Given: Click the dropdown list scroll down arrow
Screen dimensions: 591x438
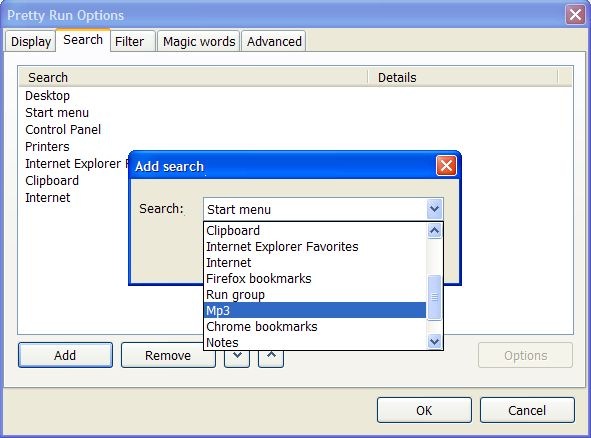Looking at the screenshot, I should click(434, 342).
